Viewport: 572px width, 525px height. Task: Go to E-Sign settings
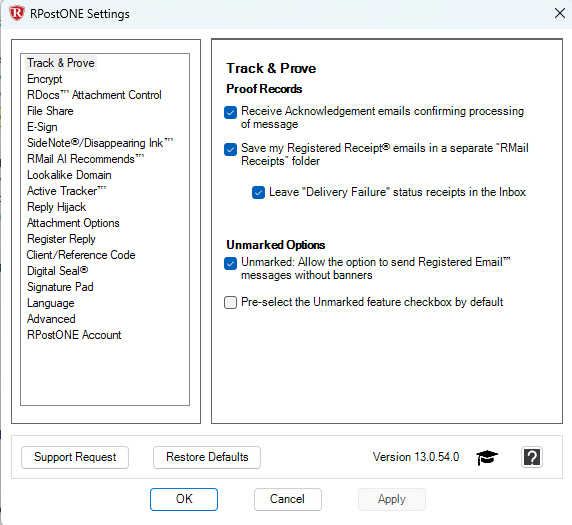tap(42, 127)
